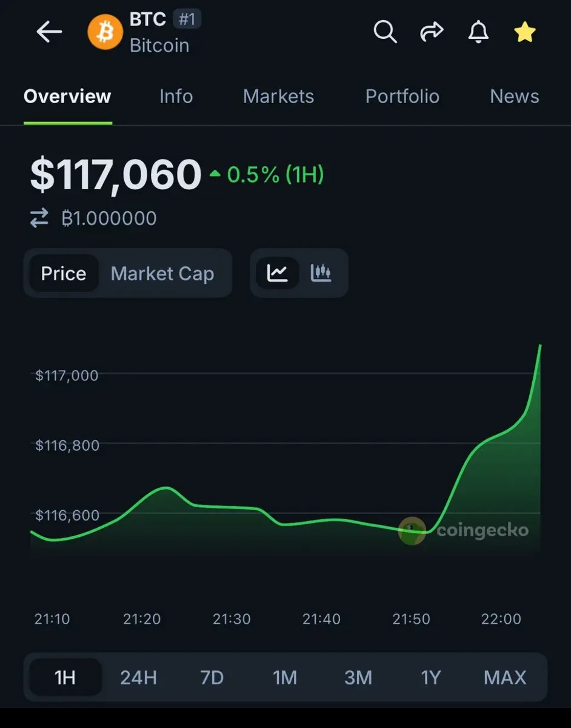Screen dimensions: 571x728
Task: Go to the Portfolio tab
Action: click(x=402, y=96)
